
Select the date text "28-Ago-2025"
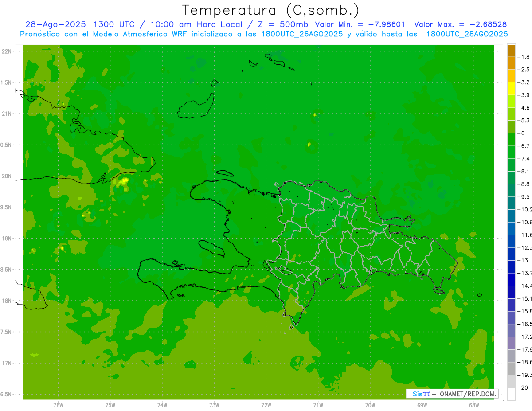click(55, 24)
